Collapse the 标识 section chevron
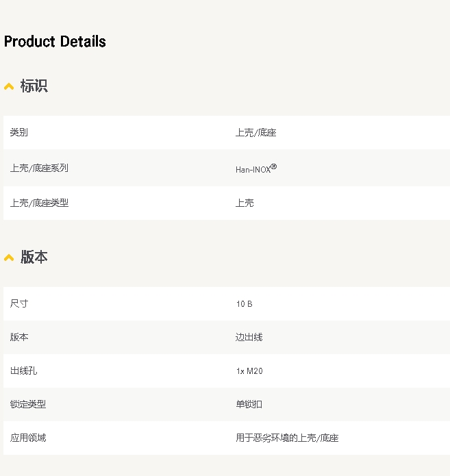The height and width of the screenshot is (476, 450). (x=9, y=86)
